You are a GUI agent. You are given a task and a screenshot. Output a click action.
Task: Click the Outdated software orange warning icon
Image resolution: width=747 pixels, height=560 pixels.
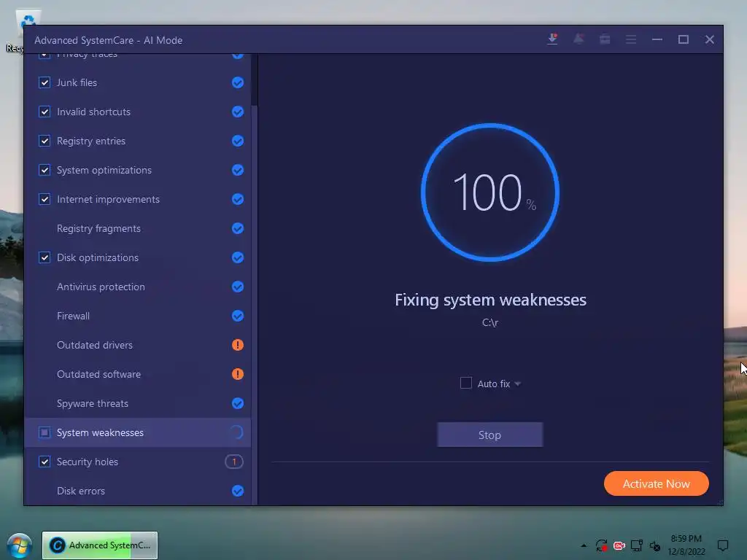tap(238, 374)
